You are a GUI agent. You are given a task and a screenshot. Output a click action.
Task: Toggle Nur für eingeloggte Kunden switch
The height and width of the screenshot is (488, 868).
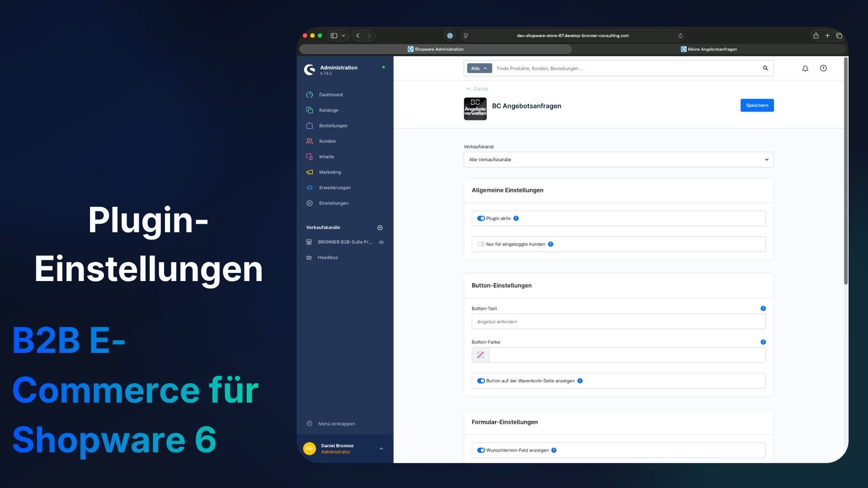pyautogui.click(x=481, y=244)
